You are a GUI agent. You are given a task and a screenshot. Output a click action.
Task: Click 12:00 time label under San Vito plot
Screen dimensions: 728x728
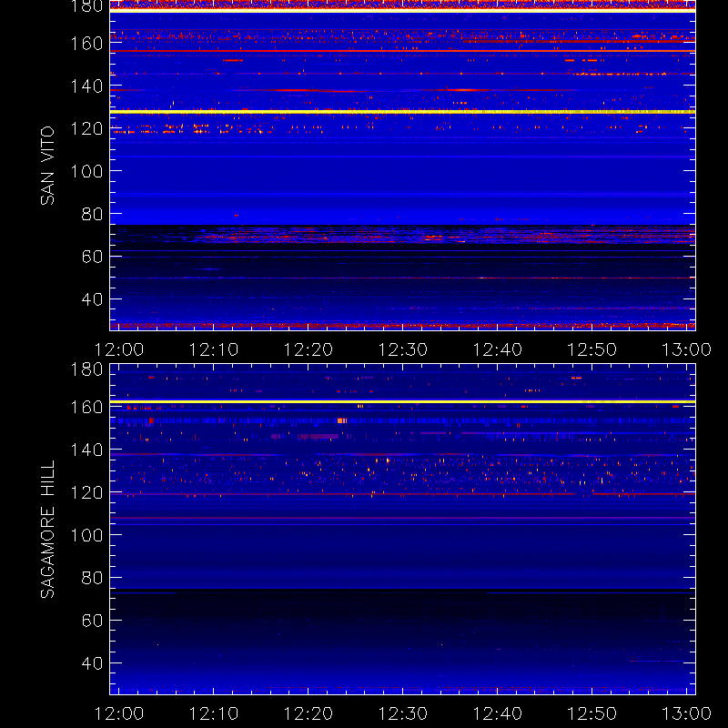(x=119, y=349)
